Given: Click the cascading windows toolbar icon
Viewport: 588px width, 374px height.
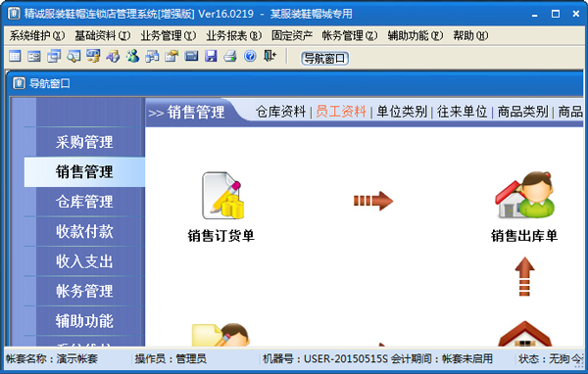Looking at the screenshot, I should [x=54, y=57].
